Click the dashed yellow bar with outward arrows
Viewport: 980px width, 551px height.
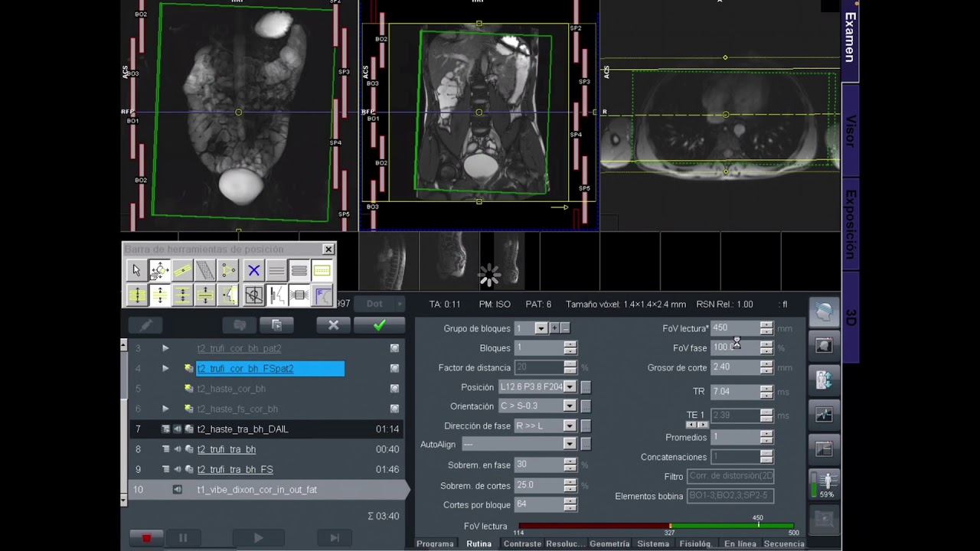[205, 295]
